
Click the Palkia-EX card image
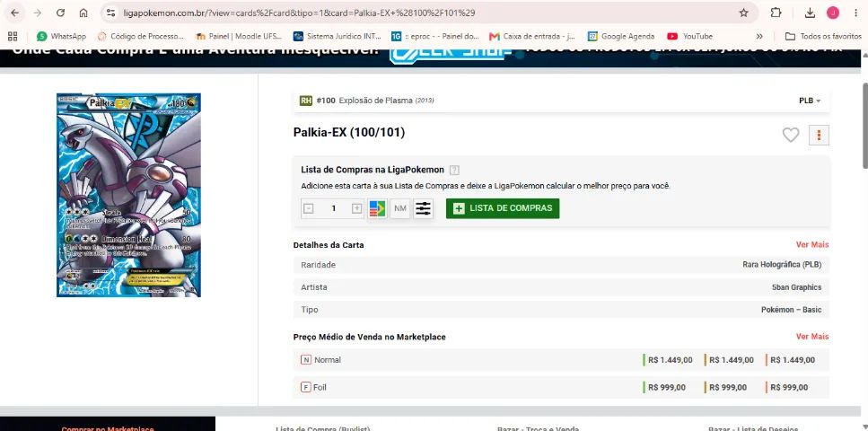coord(128,195)
